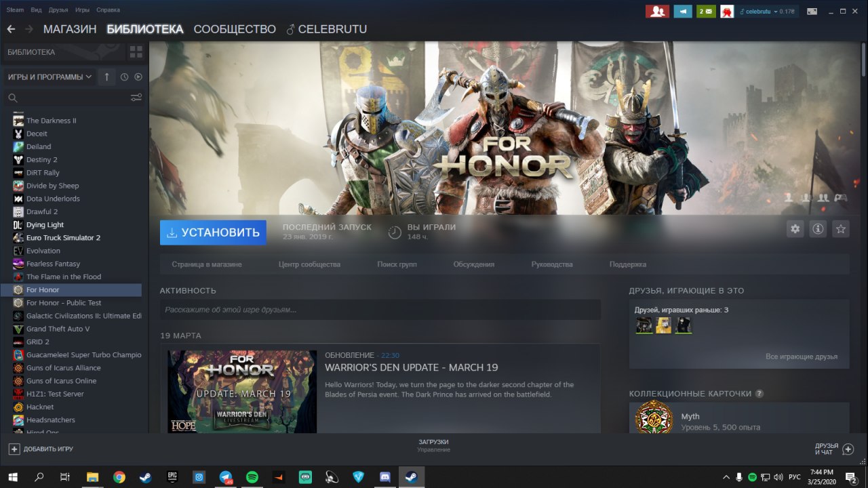
Task: Open the Вид menu
Action: pos(37,10)
